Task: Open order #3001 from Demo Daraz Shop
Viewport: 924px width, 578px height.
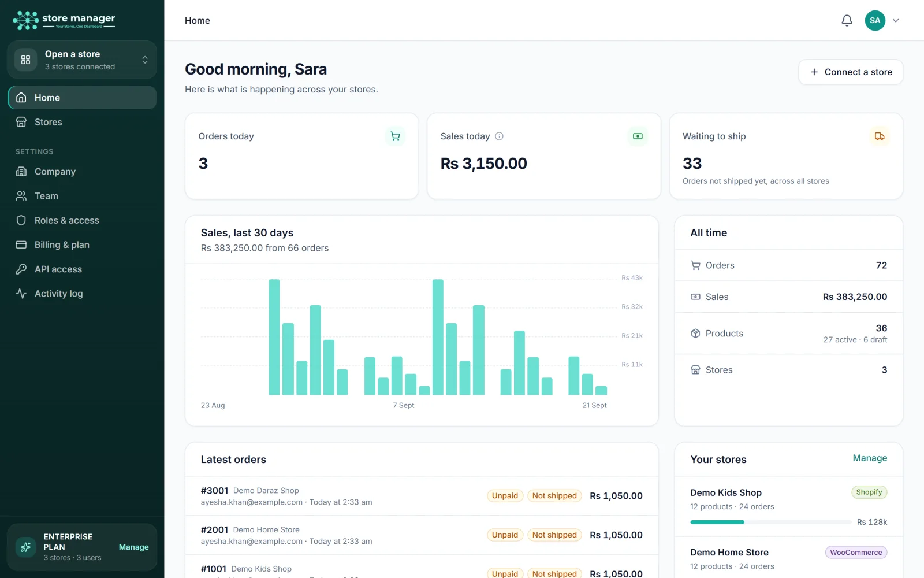Action: coord(422,496)
